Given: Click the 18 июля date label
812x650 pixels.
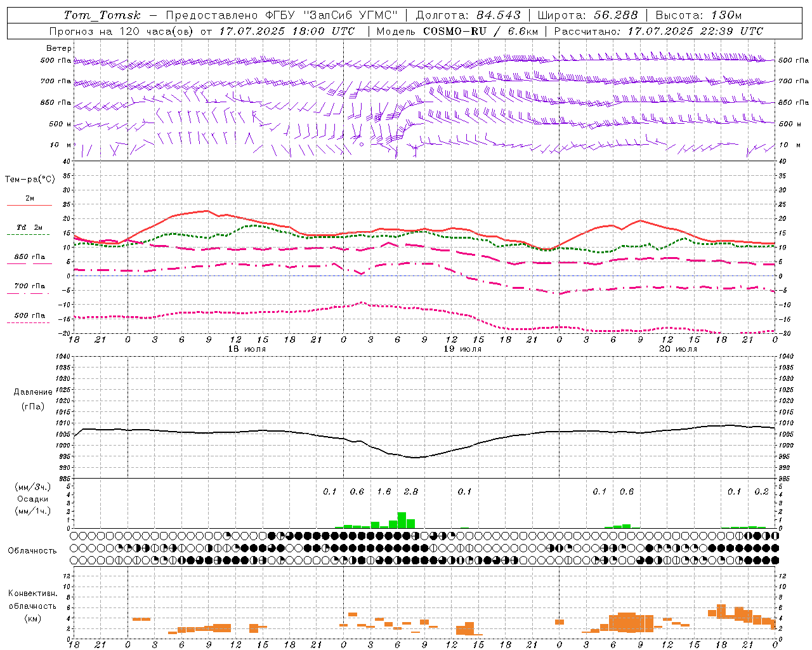Looking at the screenshot, I should [x=247, y=349].
